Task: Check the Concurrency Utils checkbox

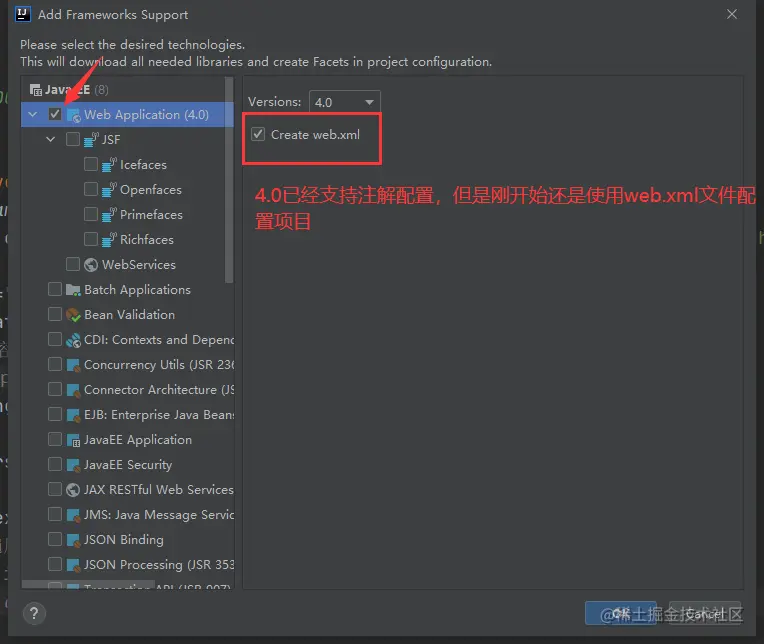Action: [x=55, y=364]
